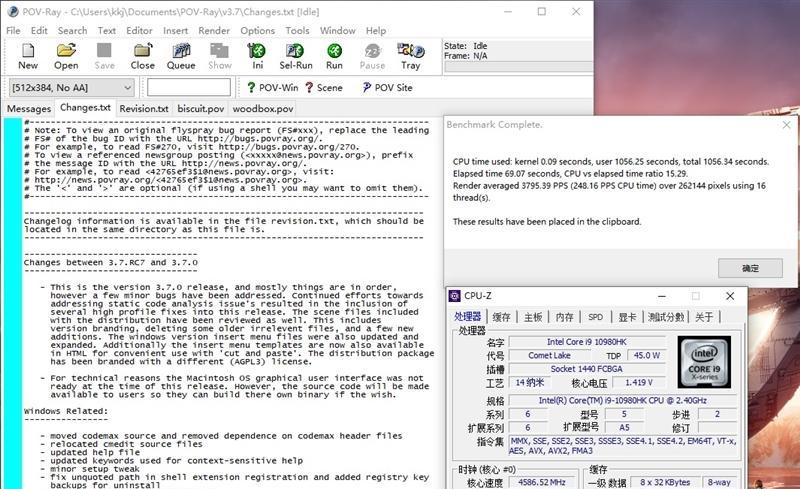Select the Changes.txt tab

[85, 108]
